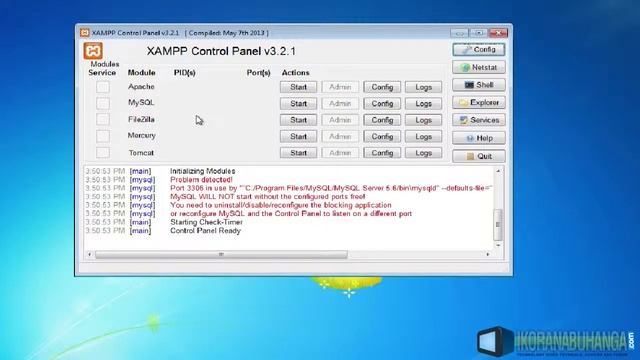Click the Tomcat module name

tap(141, 153)
